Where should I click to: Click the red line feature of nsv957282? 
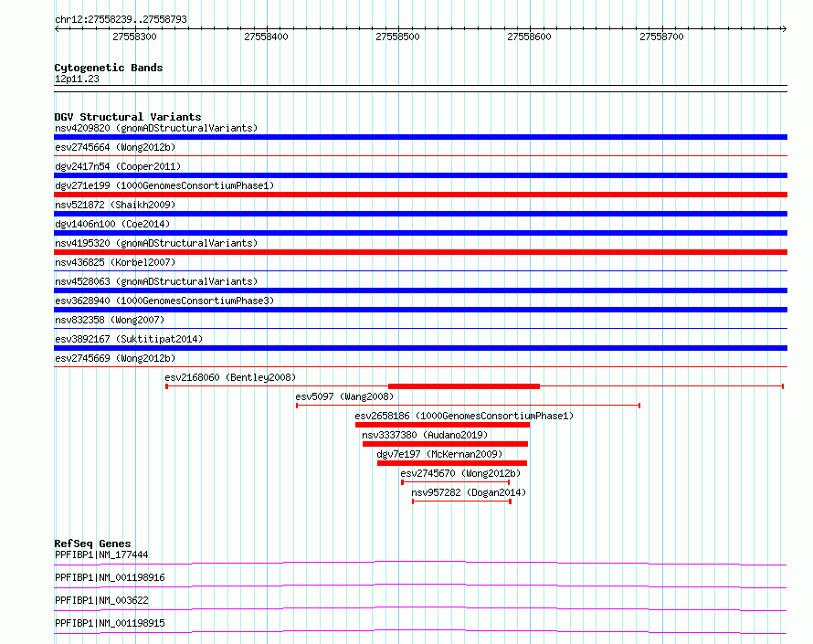click(x=462, y=501)
